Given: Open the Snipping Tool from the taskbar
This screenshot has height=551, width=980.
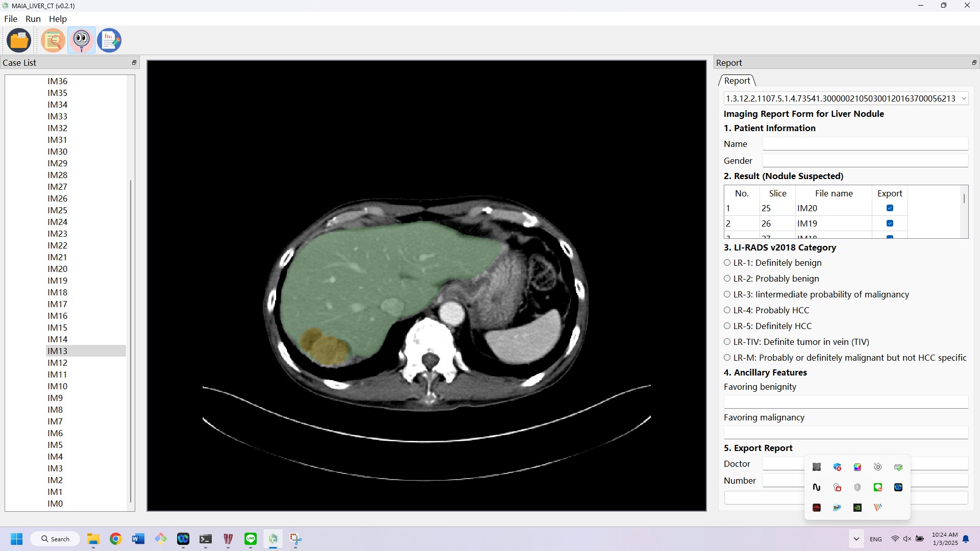Looking at the screenshot, I should coord(296,539).
